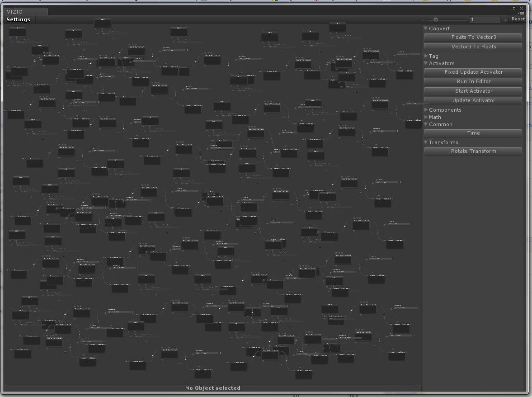Collapse the Transforms category

pyautogui.click(x=426, y=142)
